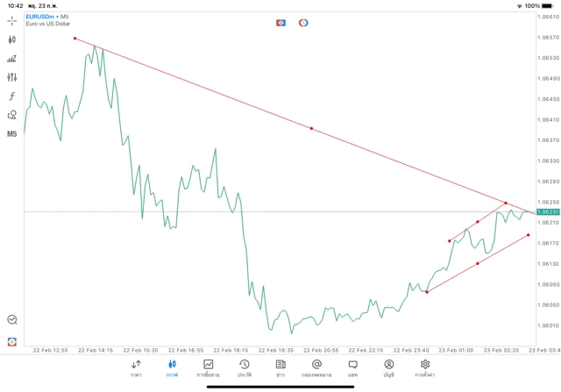561x392 pixels.
Task: Expand the EURUSDm symbol dropdown
Action: pyautogui.click(x=39, y=17)
